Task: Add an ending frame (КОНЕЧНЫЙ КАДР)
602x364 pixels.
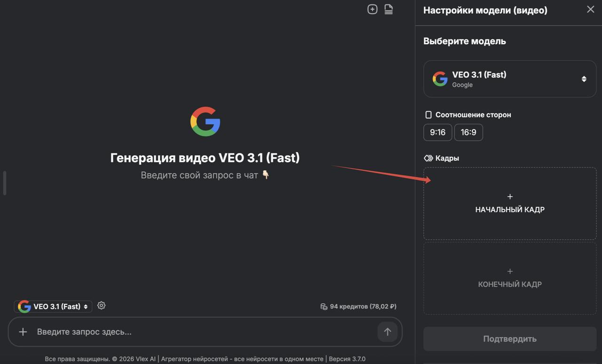Action: (x=510, y=278)
